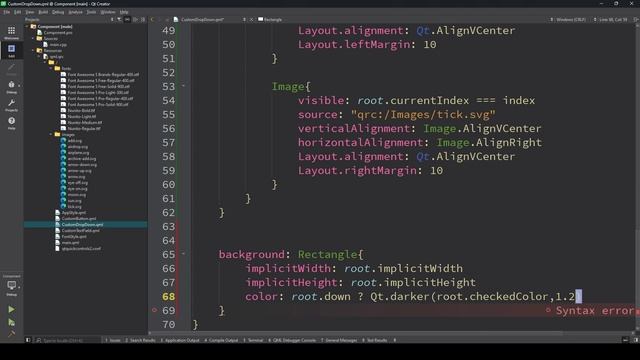Collapse the Sources folder
Viewport: 640px width, 360px height.
point(33,38)
